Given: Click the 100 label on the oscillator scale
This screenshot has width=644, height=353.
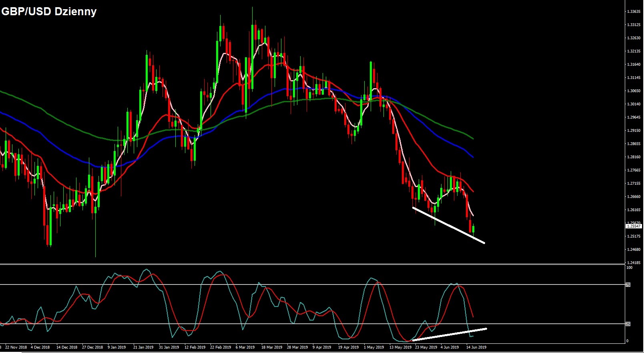Looking at the screenshot, I should 629,268.
